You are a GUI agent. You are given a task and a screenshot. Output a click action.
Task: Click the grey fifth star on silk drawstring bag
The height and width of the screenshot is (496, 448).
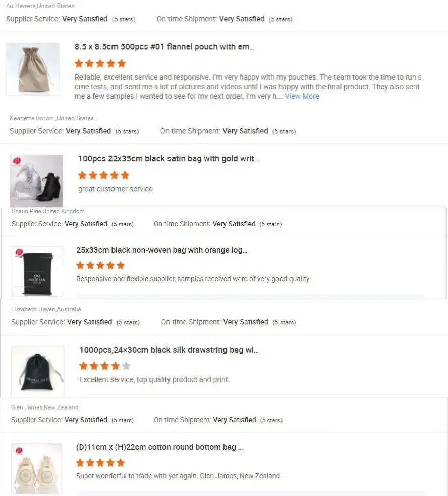pos(126,366)
